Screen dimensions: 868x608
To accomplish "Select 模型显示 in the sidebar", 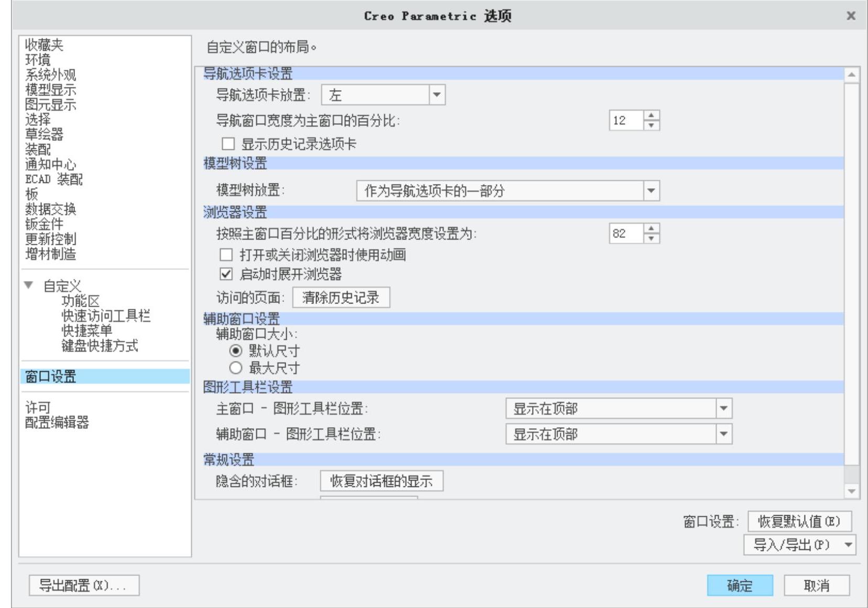I will coord(50,90).
